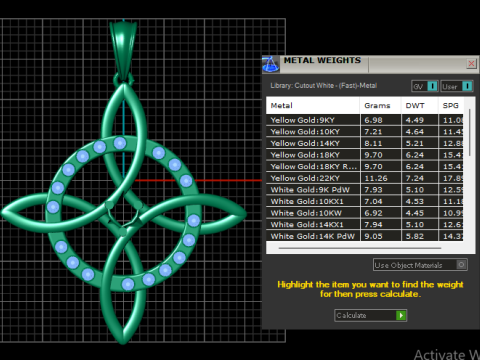
Task: Select Yellow Gold:22KY row
Action: tap(365, 178)
